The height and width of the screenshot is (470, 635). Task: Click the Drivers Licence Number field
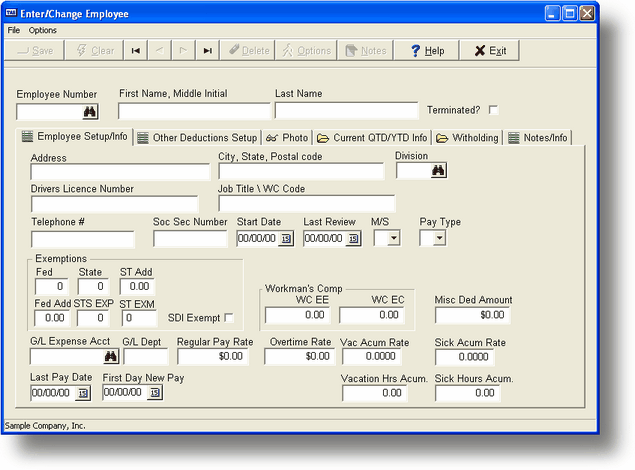114,204
